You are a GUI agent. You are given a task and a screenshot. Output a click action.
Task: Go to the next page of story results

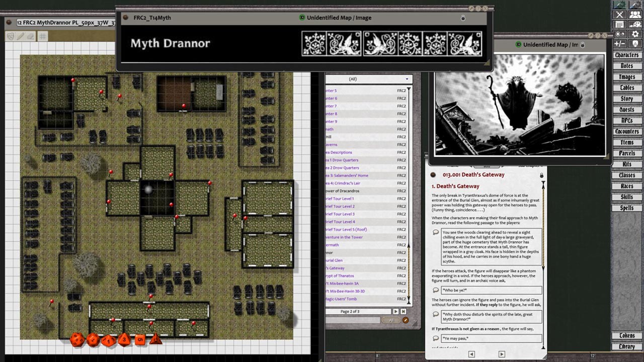396,311
